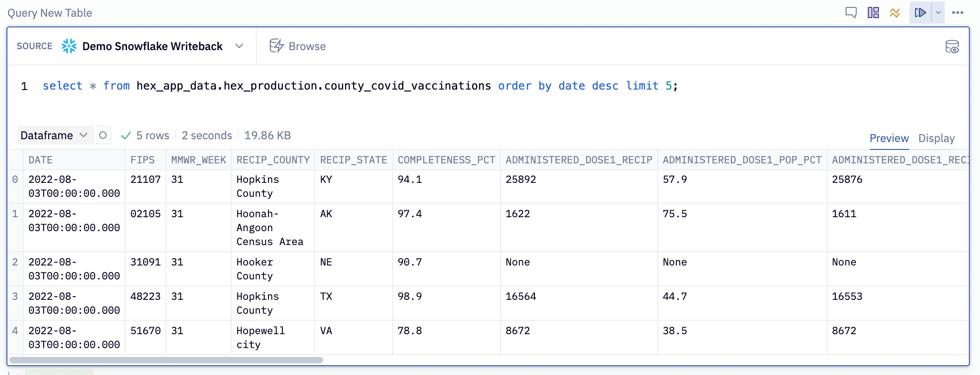This screenshot has width=980, height=375.
Task: Click the Query New Table cell title
Action: [x=50, y=13]
